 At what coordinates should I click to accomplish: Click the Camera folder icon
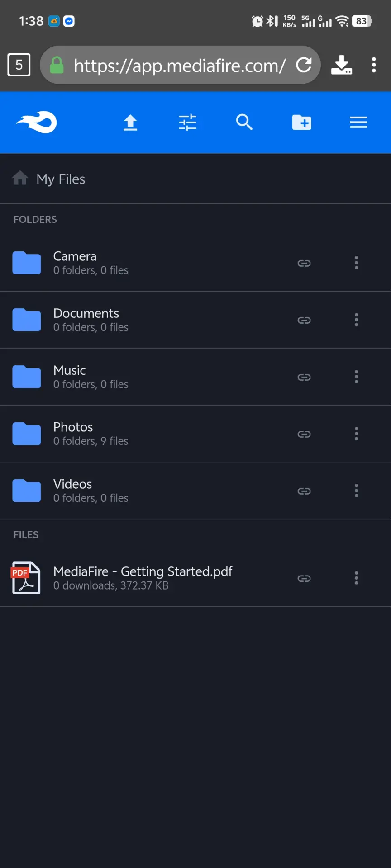click(27, 263)
